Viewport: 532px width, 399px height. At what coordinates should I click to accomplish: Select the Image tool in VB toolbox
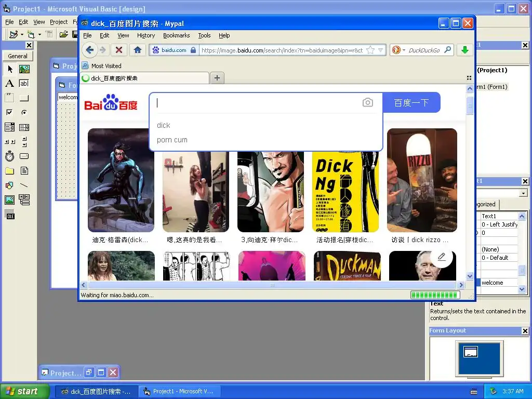[x=10, y=200]
